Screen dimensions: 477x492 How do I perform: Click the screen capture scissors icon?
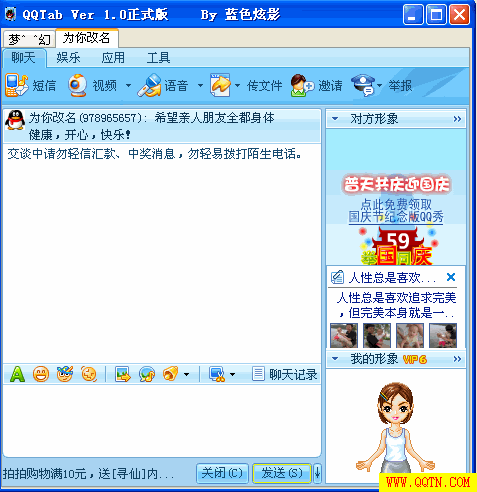pyautogui.click(x=217, y=374)
